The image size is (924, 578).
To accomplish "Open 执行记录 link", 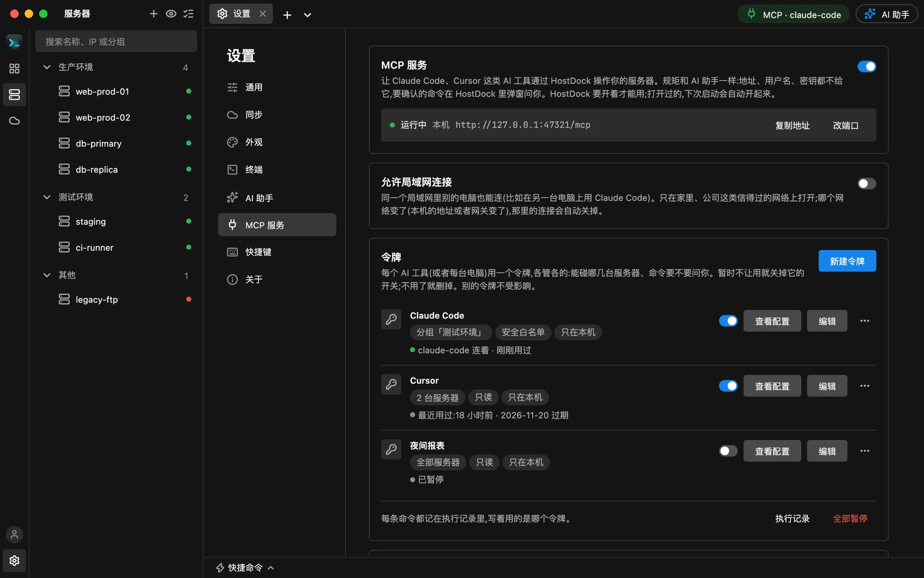I will pos(792,518).
